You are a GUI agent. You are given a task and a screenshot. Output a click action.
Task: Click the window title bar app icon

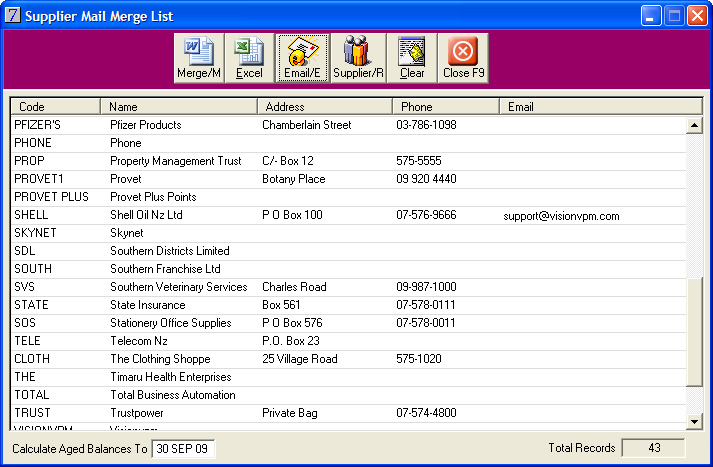pyautogui.click(x=12, y=15)
